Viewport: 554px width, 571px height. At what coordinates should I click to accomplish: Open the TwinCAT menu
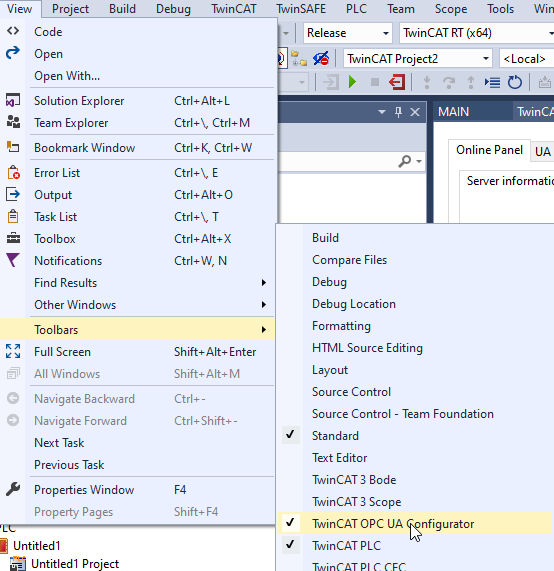tap(233, 9)
